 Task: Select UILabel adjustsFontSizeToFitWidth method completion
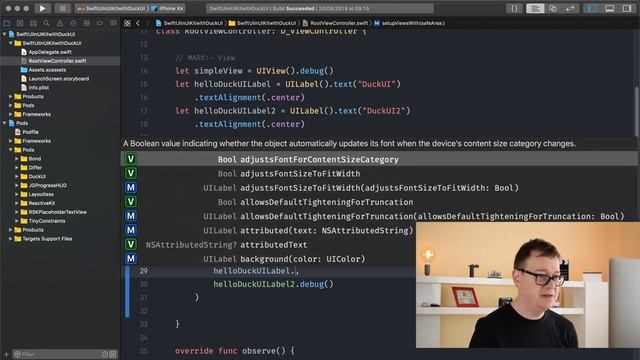pyautogui.click(x=379, y=188)
